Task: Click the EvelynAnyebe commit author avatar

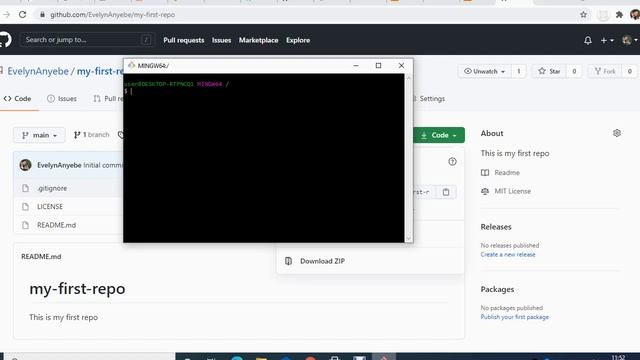Action: (x=25, y=165)
